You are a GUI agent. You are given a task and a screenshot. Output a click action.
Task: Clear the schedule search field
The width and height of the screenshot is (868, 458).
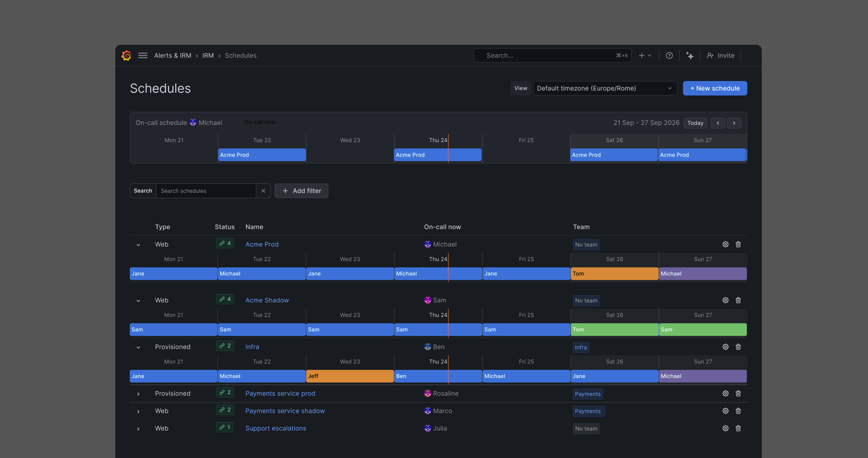[263, 191]
